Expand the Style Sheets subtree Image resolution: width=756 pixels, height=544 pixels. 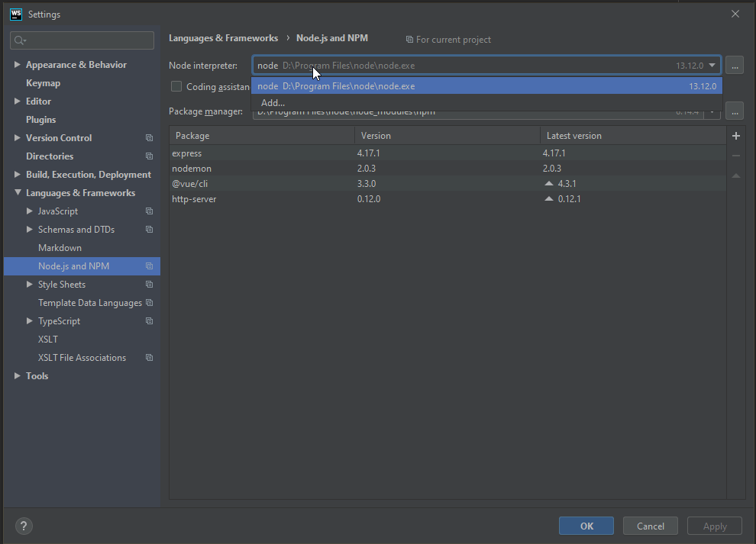point(30,285)
